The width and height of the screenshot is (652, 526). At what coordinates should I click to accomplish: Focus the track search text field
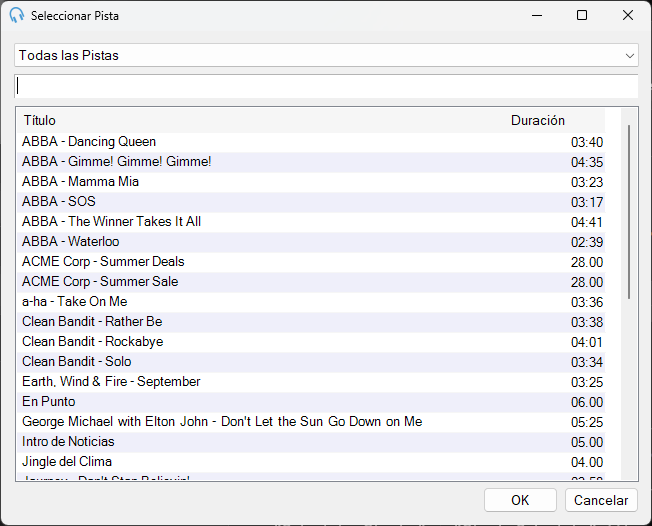coord(326,86)
